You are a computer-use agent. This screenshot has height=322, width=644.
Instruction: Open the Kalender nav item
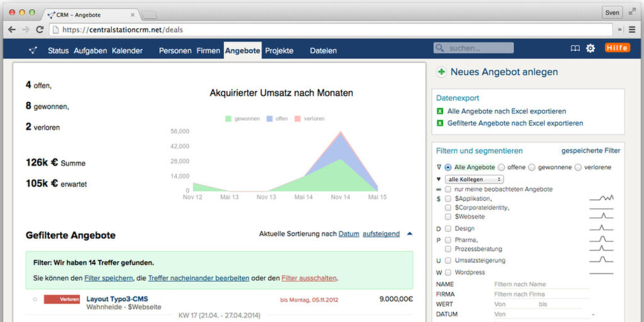click(x=127, y=51)
